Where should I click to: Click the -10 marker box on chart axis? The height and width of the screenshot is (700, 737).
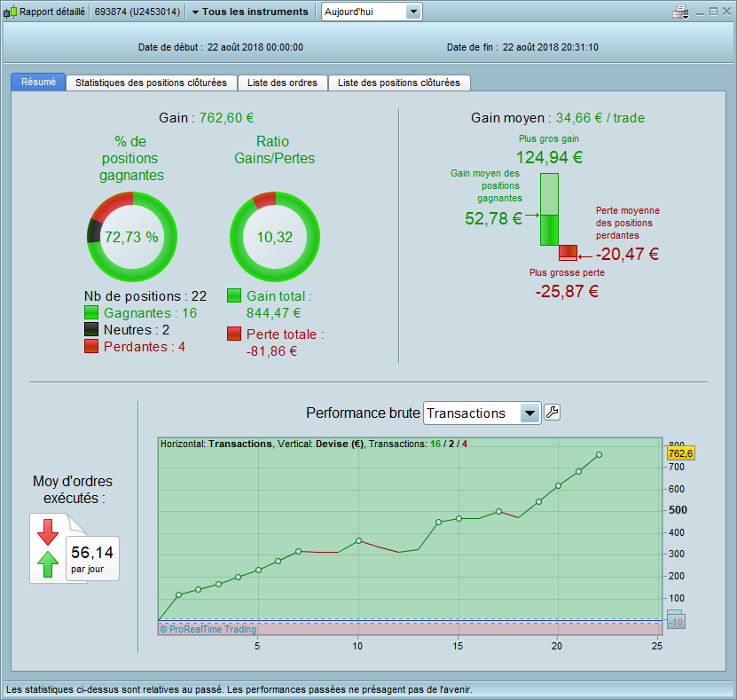676,620
